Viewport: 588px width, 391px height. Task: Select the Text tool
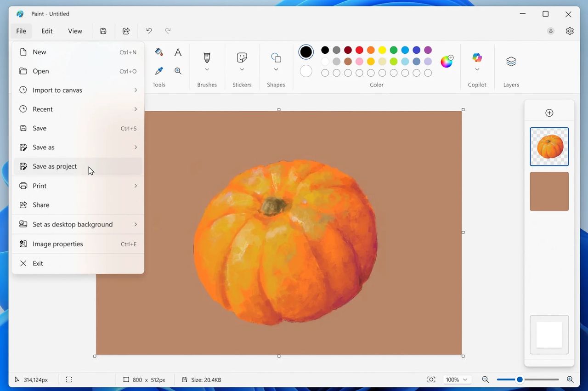coord(178,52)
